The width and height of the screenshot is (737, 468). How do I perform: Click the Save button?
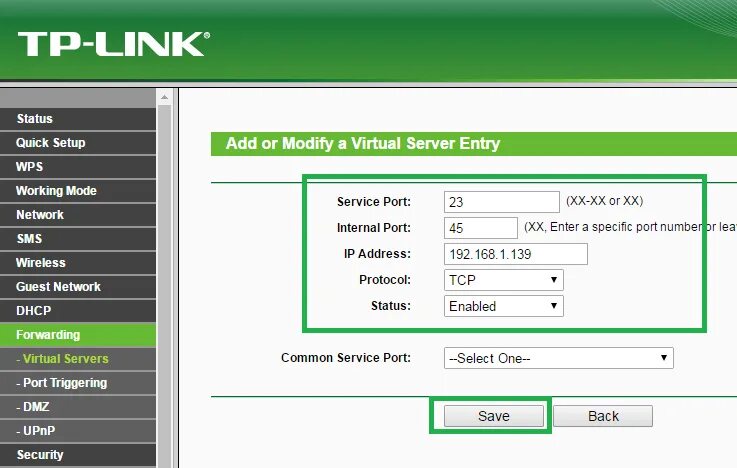494,416
